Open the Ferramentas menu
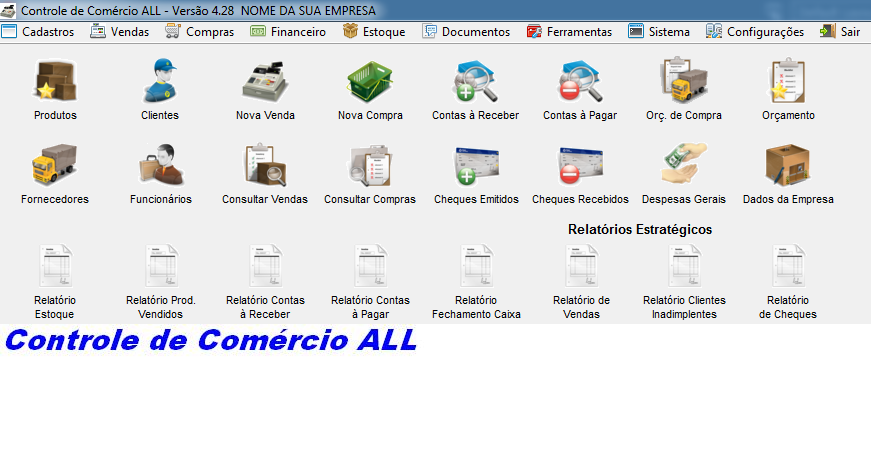The image size is (871, 455). (569, 32)
